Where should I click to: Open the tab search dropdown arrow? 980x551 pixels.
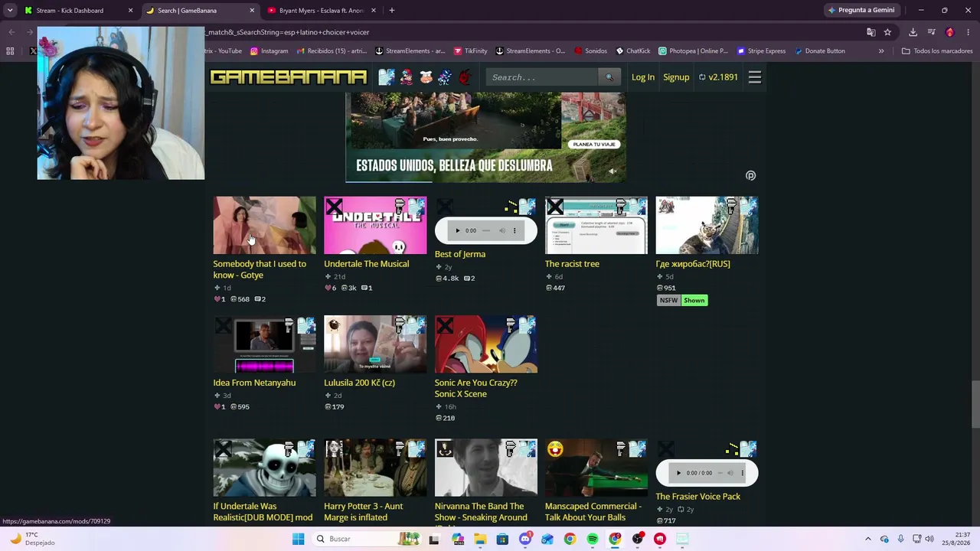(10, 11)
